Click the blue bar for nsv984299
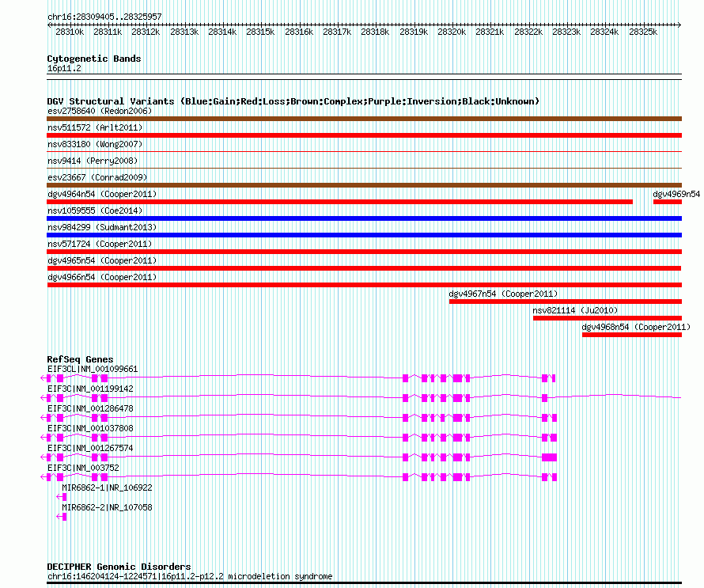 pos(364,235)
